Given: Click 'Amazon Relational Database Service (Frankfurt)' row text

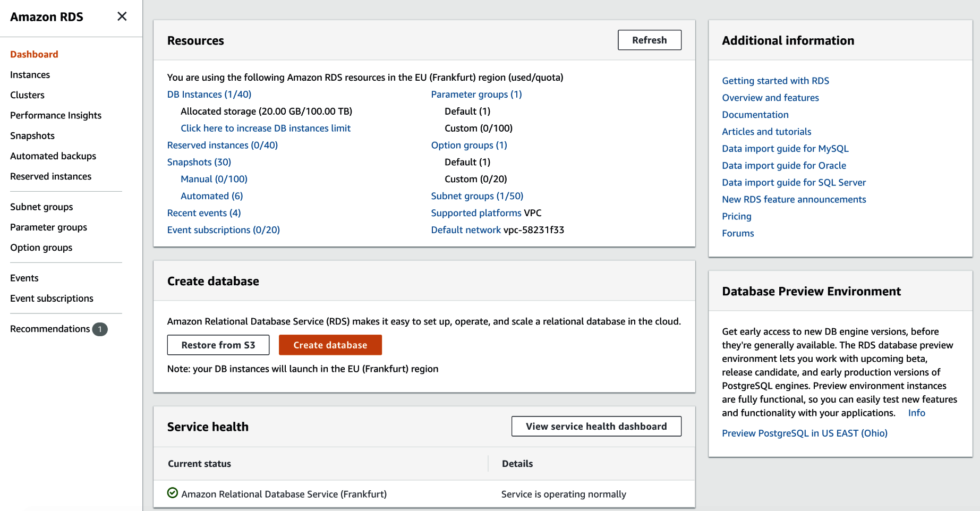Looking at the screenshot, I should click(x=284, y=495).
